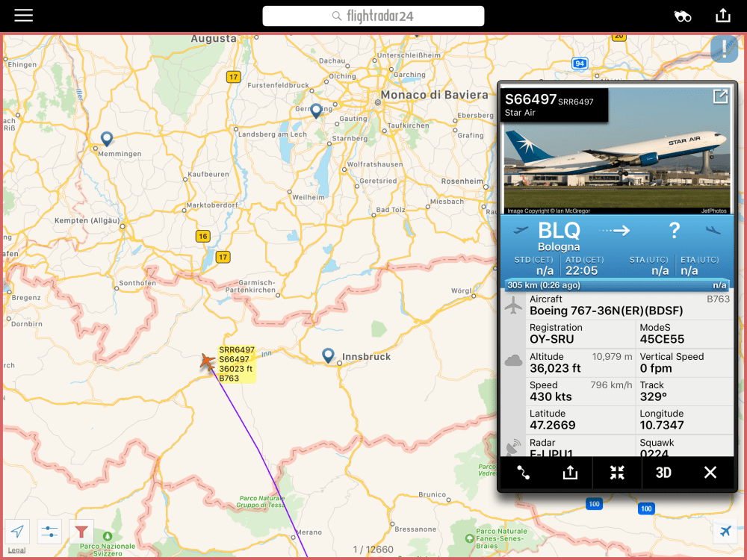Tap the Memmingen airport pin
Image resolution: width=747 pixels, height=560 pixels.
click(x=107, y=139)
